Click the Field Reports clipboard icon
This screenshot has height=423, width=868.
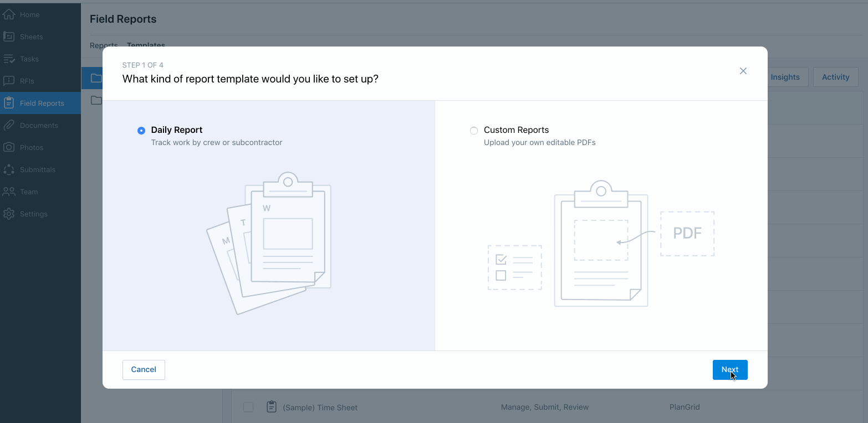(9, 103)
